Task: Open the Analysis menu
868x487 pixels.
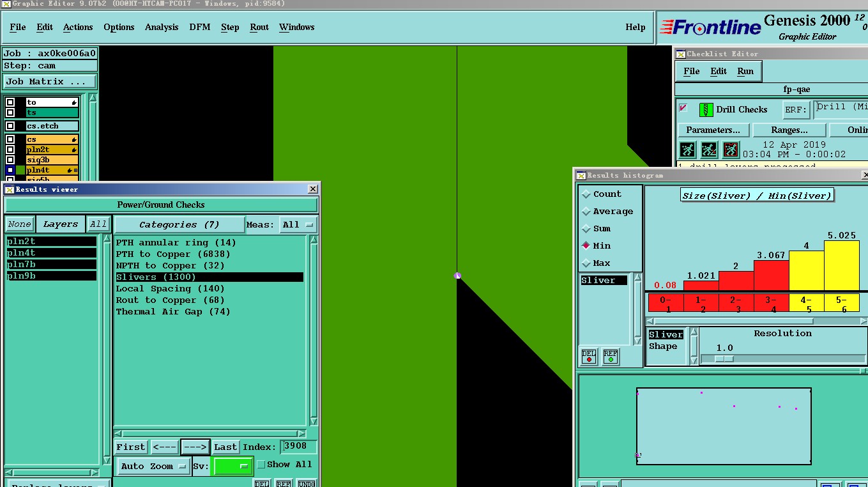Action: 162,27
